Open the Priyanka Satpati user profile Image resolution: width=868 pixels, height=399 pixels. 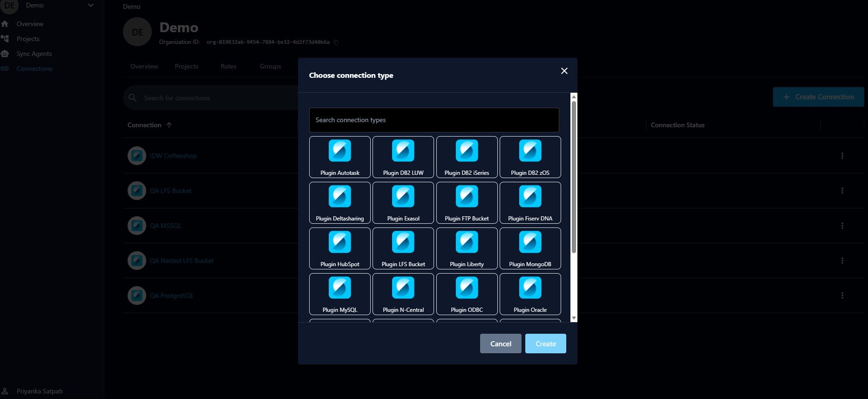pos(40,391)
